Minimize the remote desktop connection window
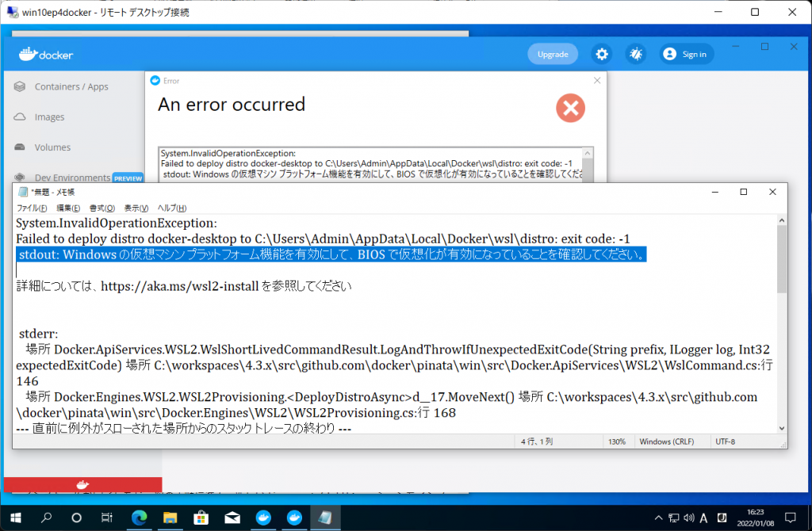The width and height of the screenshot is (812, 531). tap(718, 12)
